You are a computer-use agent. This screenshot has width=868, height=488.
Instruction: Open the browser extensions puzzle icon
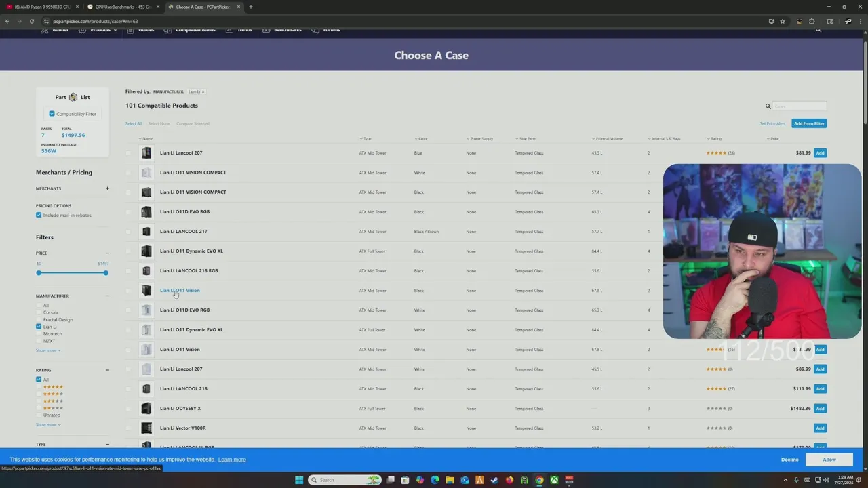[x=812, y=21]
